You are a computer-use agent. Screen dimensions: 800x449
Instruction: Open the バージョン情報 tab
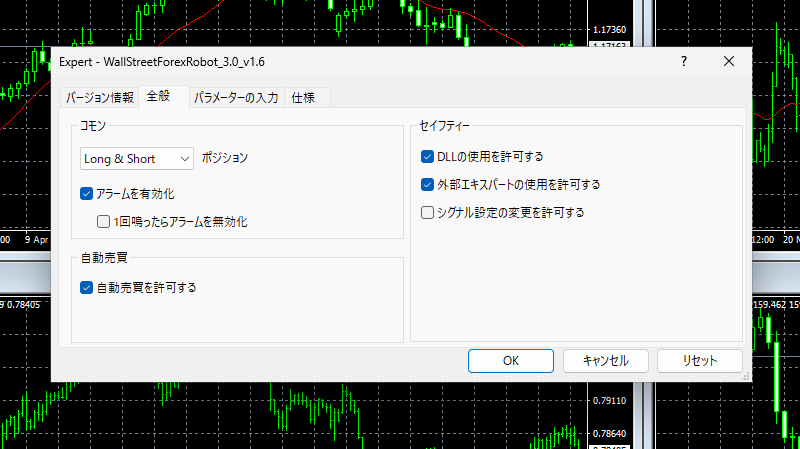(99, 98)
